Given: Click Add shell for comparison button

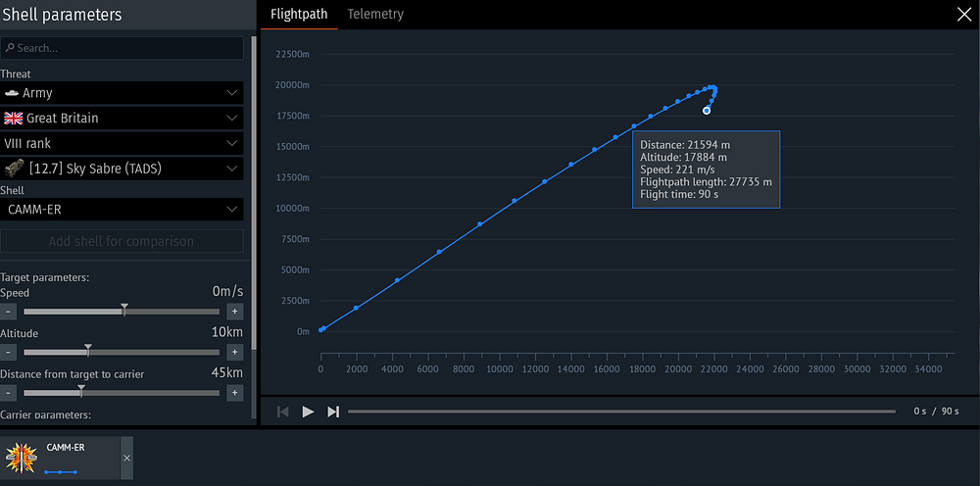Looking at the screenshot, I should tap(122, 241).
